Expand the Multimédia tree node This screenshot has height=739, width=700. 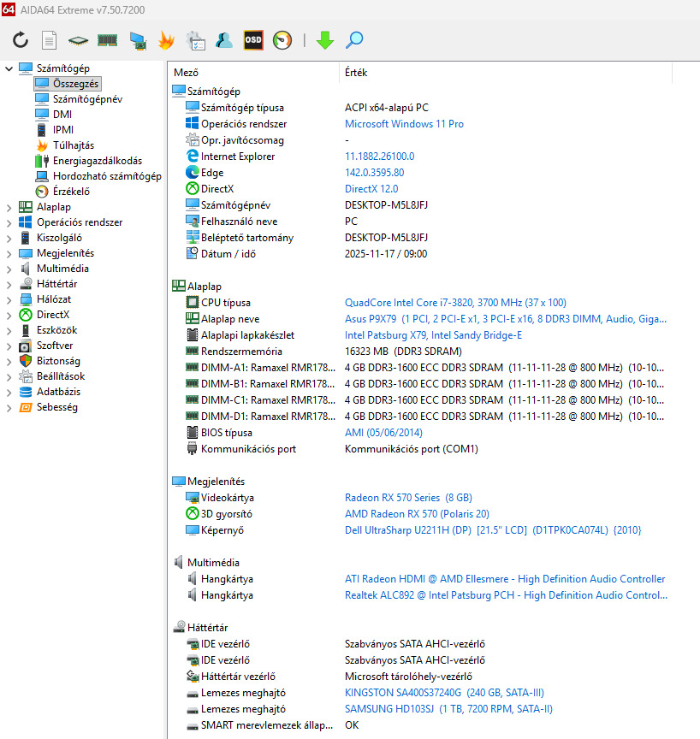pos(9,269)
